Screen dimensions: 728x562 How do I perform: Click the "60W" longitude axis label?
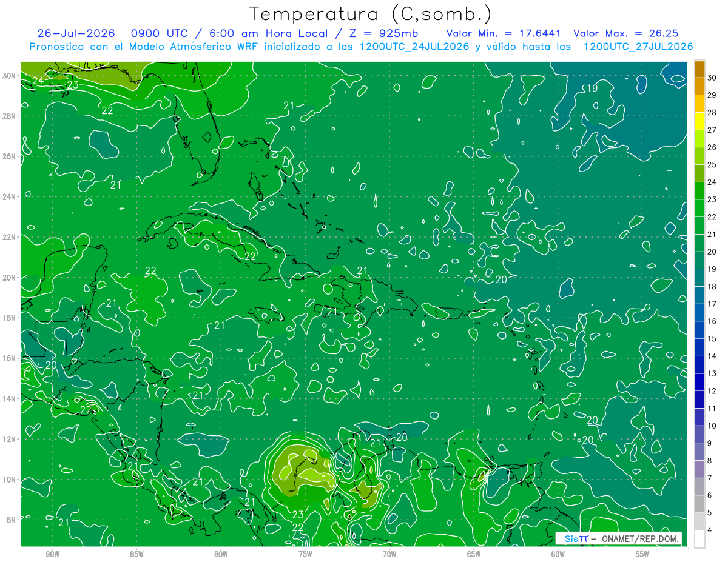click(558, 554)
